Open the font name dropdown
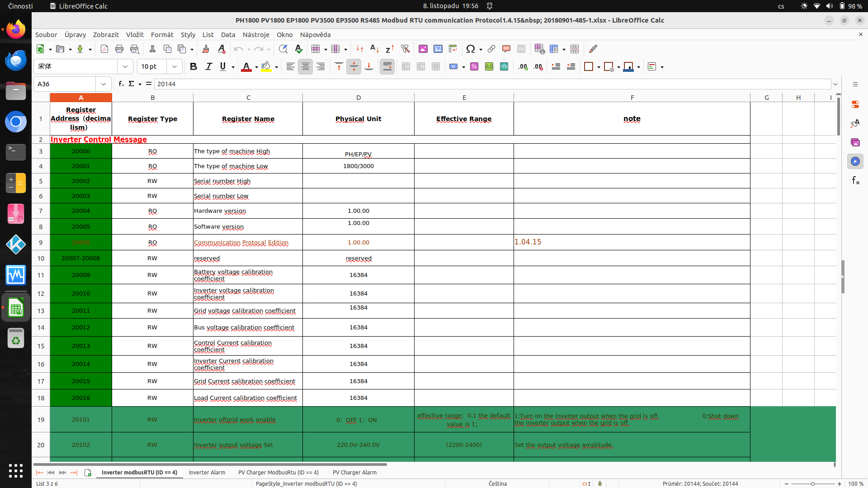The height and width of the screenshot is (488, 868). (125, 66)
